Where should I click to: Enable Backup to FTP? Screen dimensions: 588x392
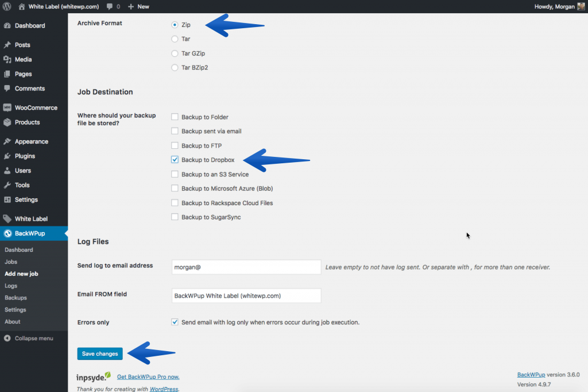[175, 145]
